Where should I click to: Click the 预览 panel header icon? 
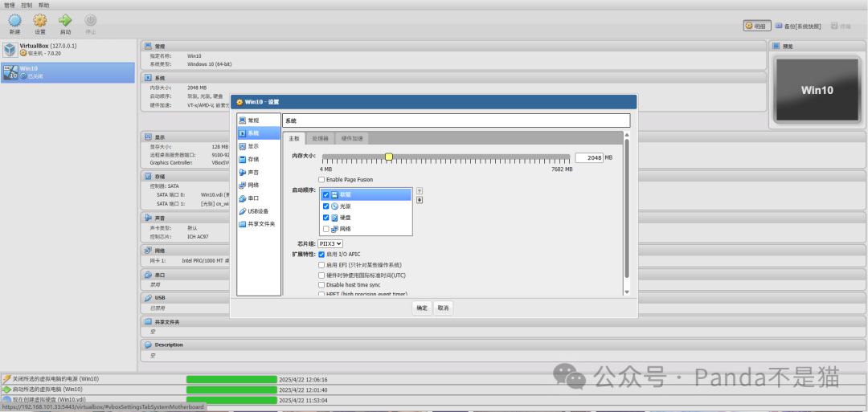[x=776, y=46]
